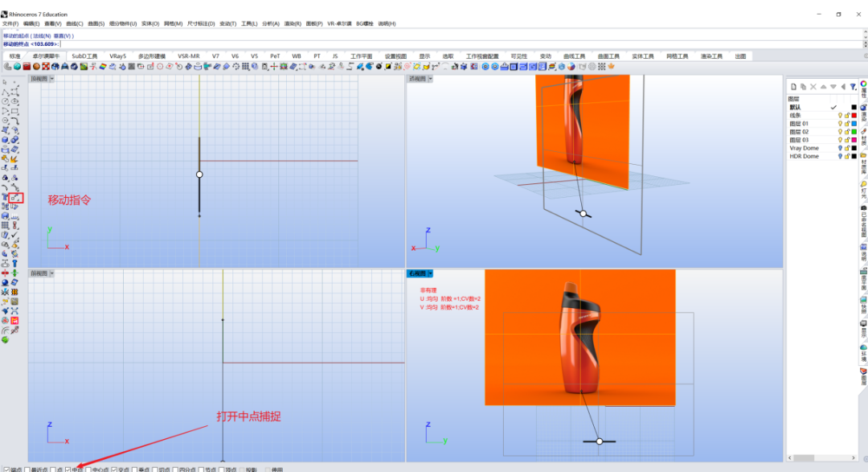This screenshot has height=472, width=868.
Task: Switch to the SubD工具 toolbar tab
Action: [84, 56]
